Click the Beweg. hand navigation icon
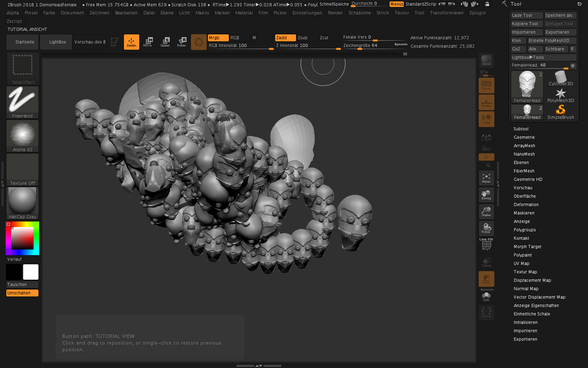The height and width of the screenshot is (368, 588). (x=487, y=195)
